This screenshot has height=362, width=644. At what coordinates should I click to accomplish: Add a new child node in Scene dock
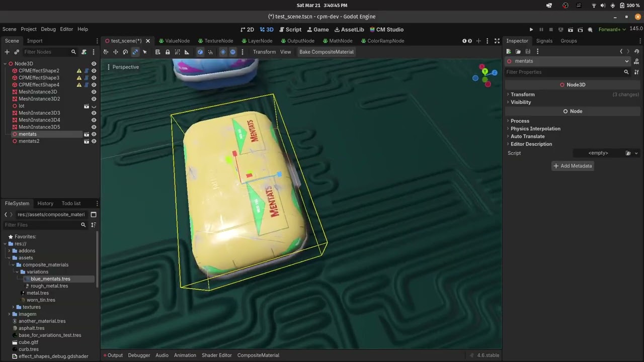click(x=7, y=52)
